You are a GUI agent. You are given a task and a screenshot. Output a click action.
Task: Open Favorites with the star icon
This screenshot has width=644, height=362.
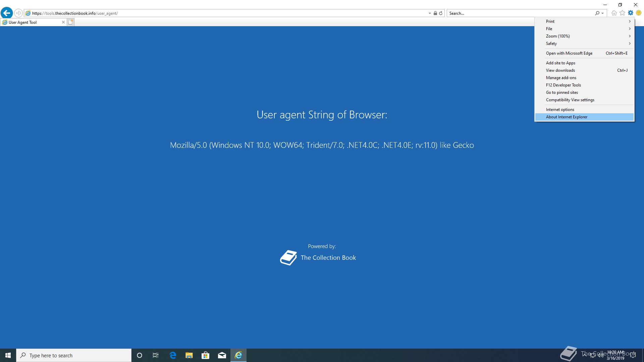point(622,13)
